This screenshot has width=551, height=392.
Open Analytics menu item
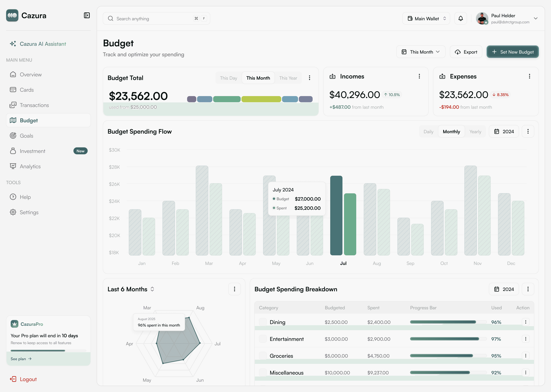48,166
